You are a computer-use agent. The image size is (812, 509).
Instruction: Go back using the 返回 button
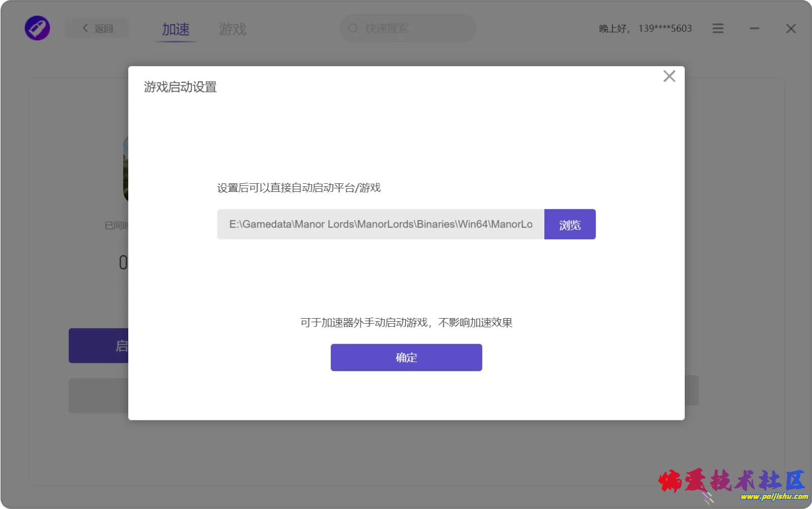pos(98,29)
